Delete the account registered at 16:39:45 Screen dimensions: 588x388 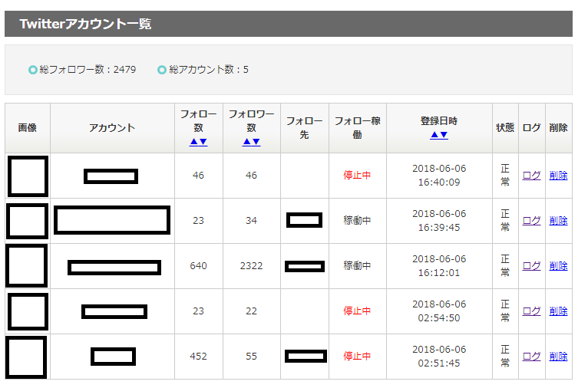pyautogui.click(x=558, y=221)
